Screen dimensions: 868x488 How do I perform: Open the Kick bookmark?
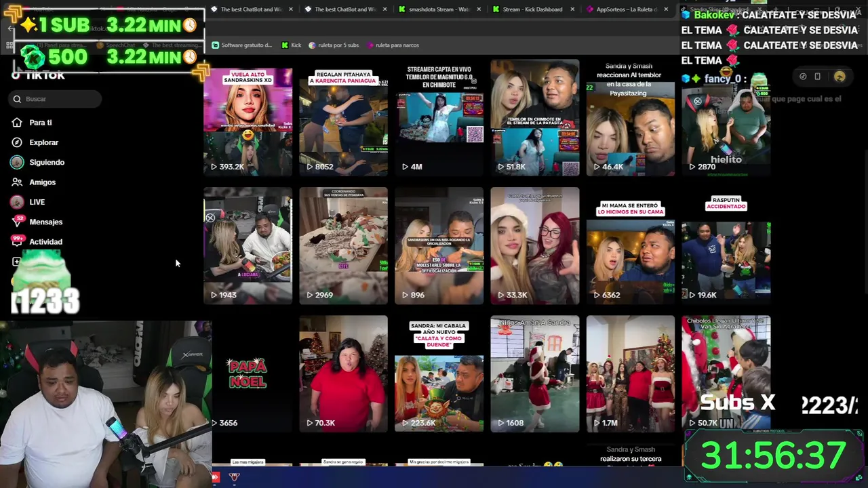[291, 45]
